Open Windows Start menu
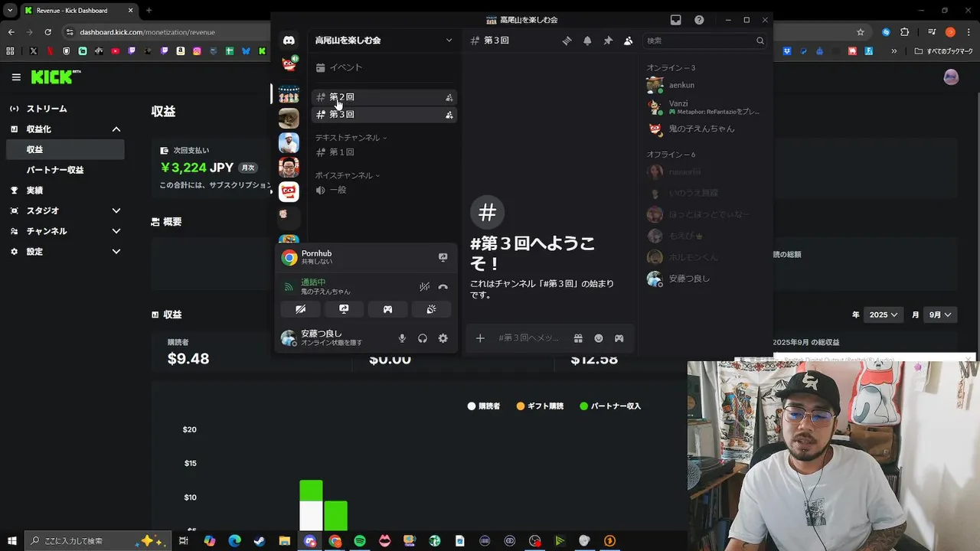 pyautogui.click(x=12, y=541)
